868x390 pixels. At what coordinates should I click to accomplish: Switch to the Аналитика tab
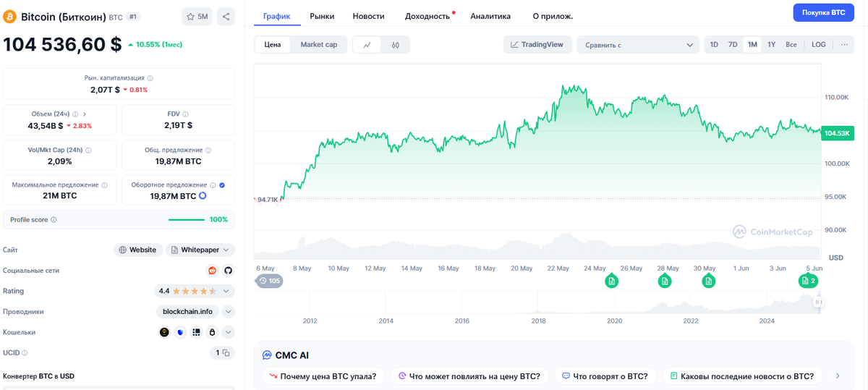pyautogui.click(x=490, y=16)
